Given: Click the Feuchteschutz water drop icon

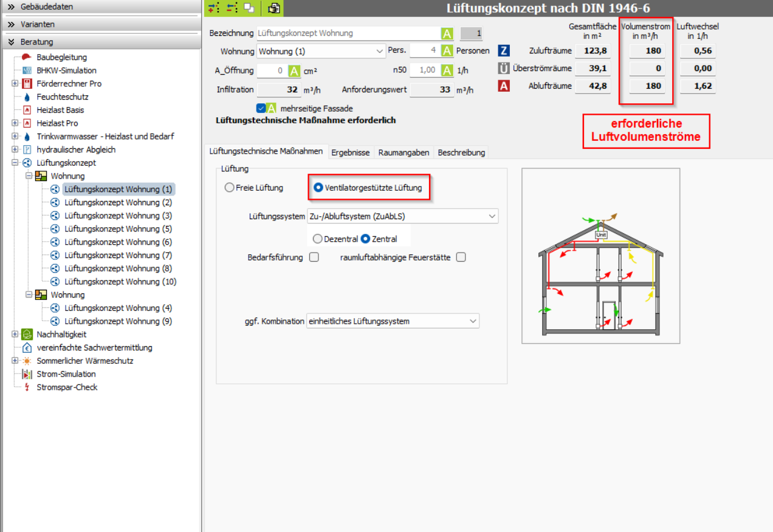Looking at the screenshot, I should tap(26, 97).
